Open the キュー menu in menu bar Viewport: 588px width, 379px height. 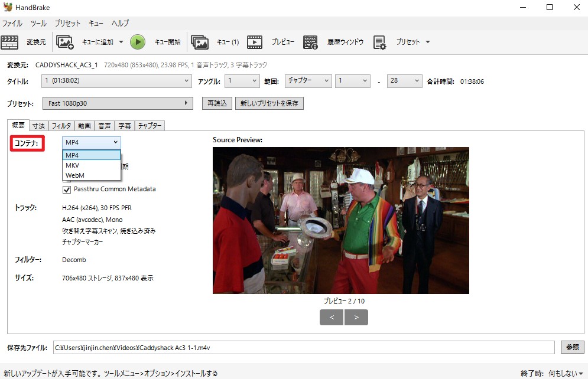[96, 23]
